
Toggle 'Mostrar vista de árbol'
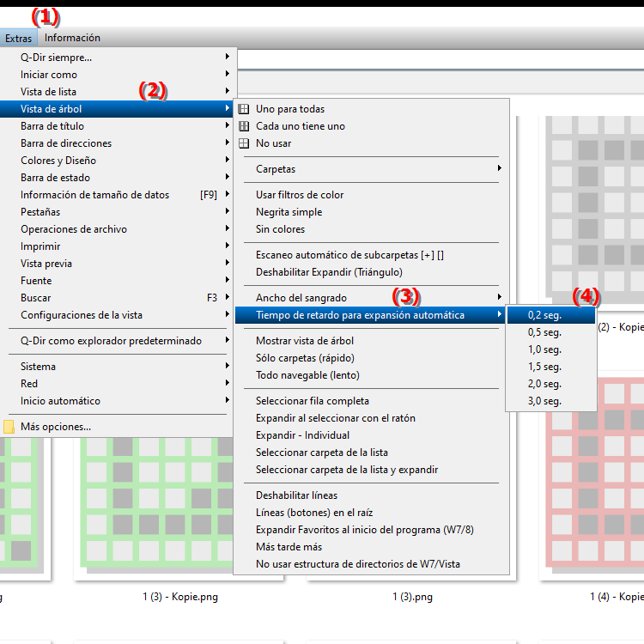click(371, 341)
